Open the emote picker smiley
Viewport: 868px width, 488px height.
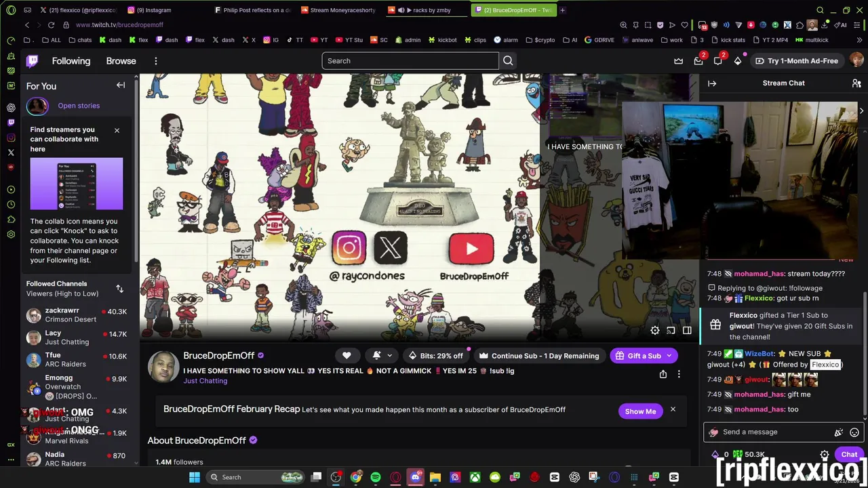[x=854, y=432]
